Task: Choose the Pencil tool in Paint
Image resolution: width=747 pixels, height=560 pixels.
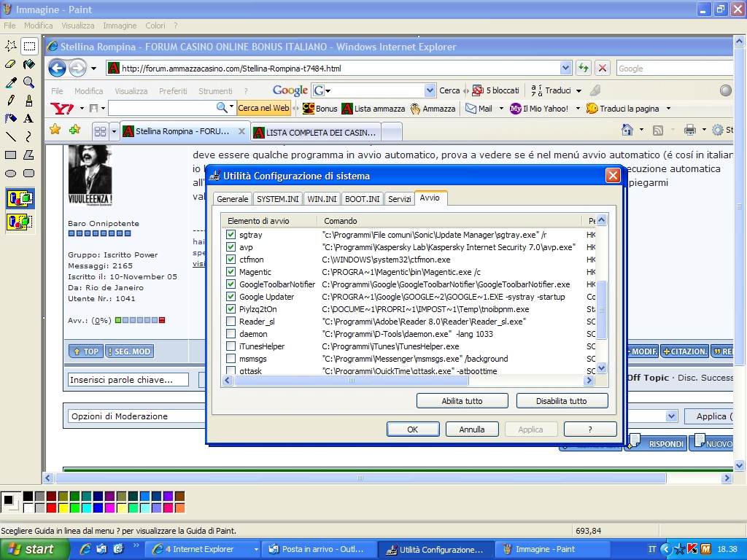Action: 10,101
